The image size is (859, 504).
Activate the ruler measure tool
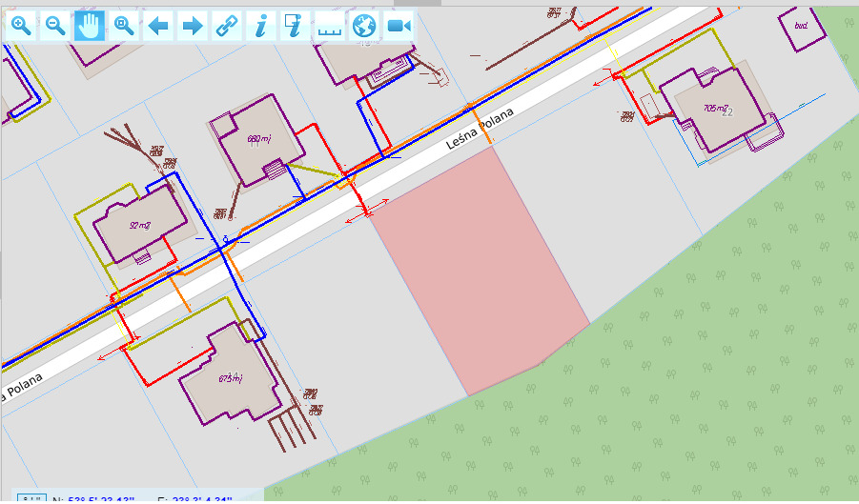tap(329, 26)
